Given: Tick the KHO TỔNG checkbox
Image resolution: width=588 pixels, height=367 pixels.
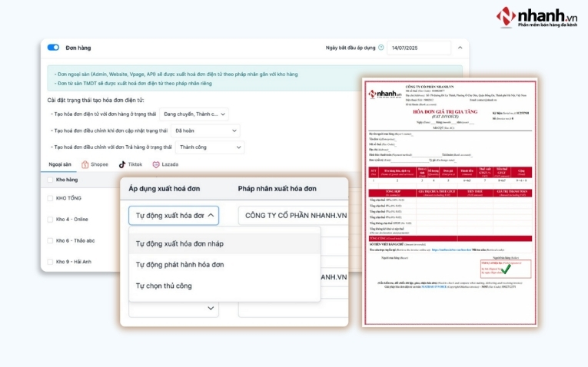Looking at the screenshot, I should tap(50, 198).
